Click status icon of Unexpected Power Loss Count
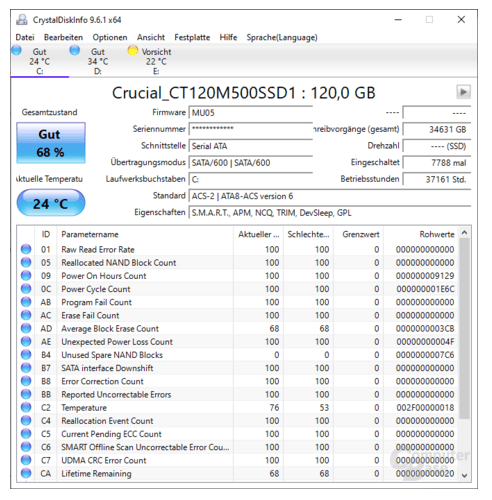The height and width of the screenshot is (500, 492). pyautogui.click(x=26, y=342)
